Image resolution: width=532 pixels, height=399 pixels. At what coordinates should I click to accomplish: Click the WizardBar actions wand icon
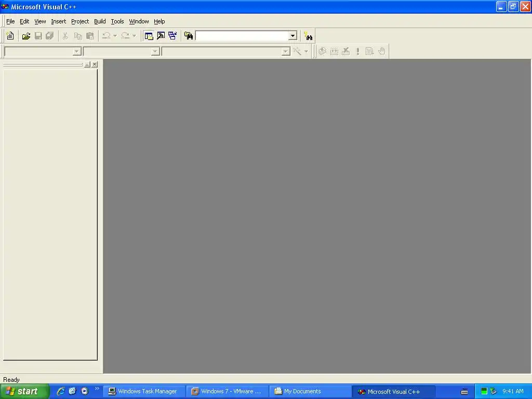[297, 51]
